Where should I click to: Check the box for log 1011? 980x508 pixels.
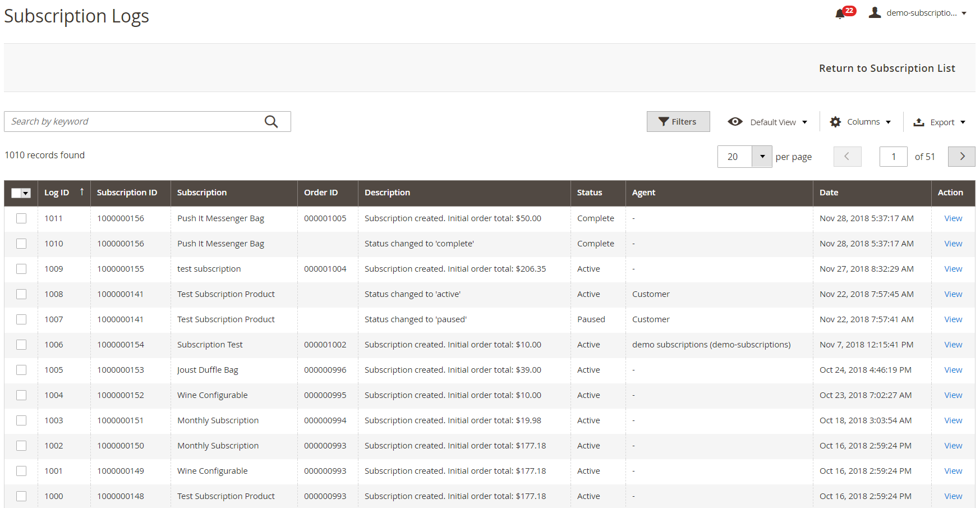point(21,218)
